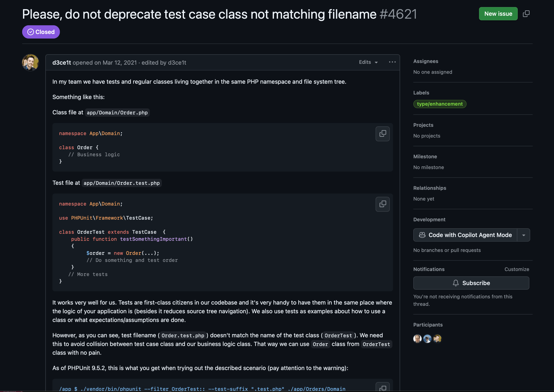The height and width of the screenshot is (392, 554).
Task: Copy the phpunit command code block
Action: (382, 387)
